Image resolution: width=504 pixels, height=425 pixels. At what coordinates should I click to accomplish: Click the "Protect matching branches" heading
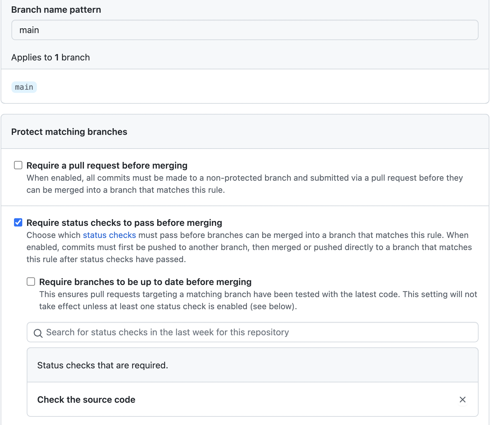(69, 132)
